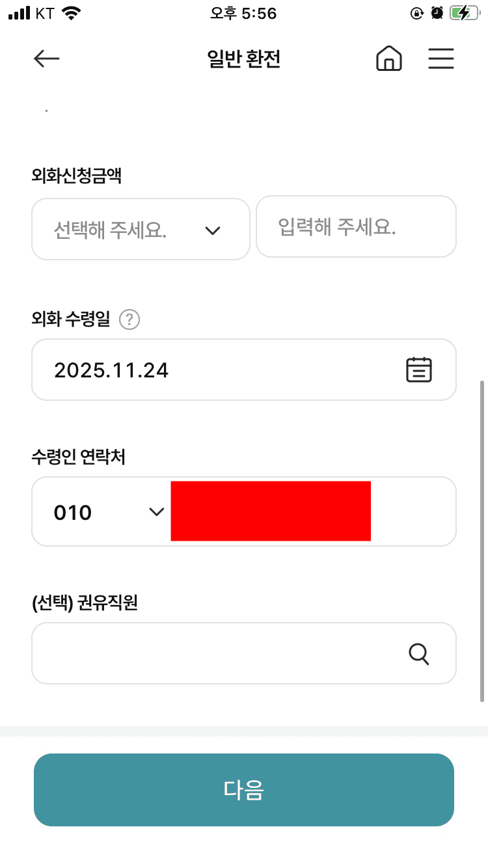Open the currency selection dropdown 선택해 주세요
This screenshot has width=488, height=868.
pos(141,228)
